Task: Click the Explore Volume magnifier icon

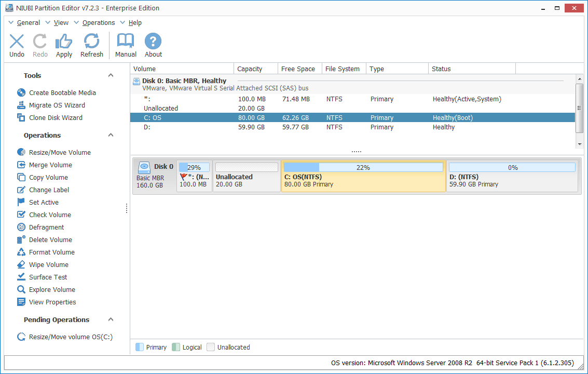Action: pyautogui.click(x=21, y=289)
